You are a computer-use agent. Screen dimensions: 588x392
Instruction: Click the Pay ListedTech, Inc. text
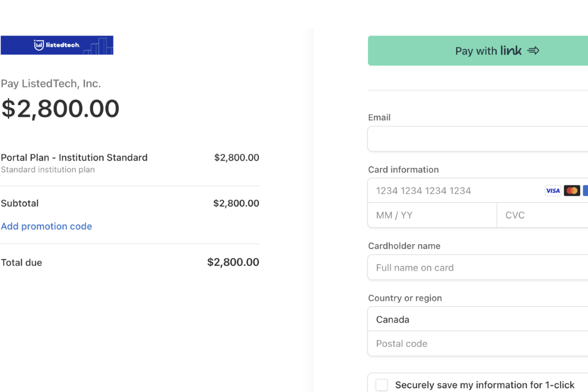[x=51, y=84]
